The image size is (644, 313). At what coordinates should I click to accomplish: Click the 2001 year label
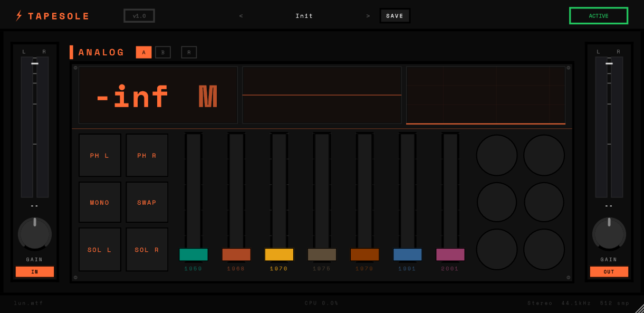click(450, 269)
